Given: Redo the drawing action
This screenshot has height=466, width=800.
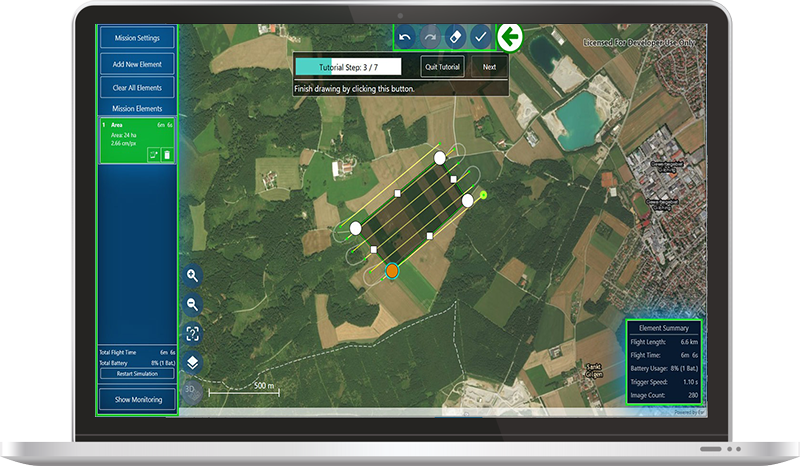Looking at the screenshot, I should [430, 37].
